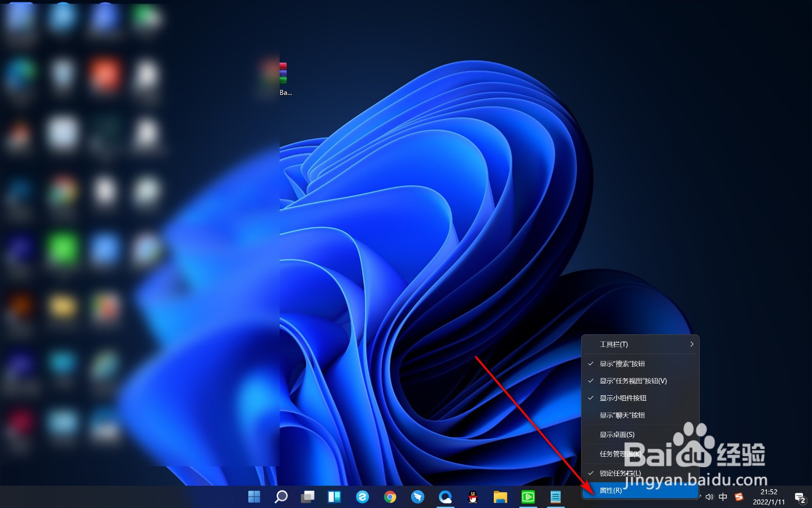Image resolution: width=812 pixels, height=508 pixels.
Task: Toggle 锁定任务栏(L) option
Action: click(640, 473)
